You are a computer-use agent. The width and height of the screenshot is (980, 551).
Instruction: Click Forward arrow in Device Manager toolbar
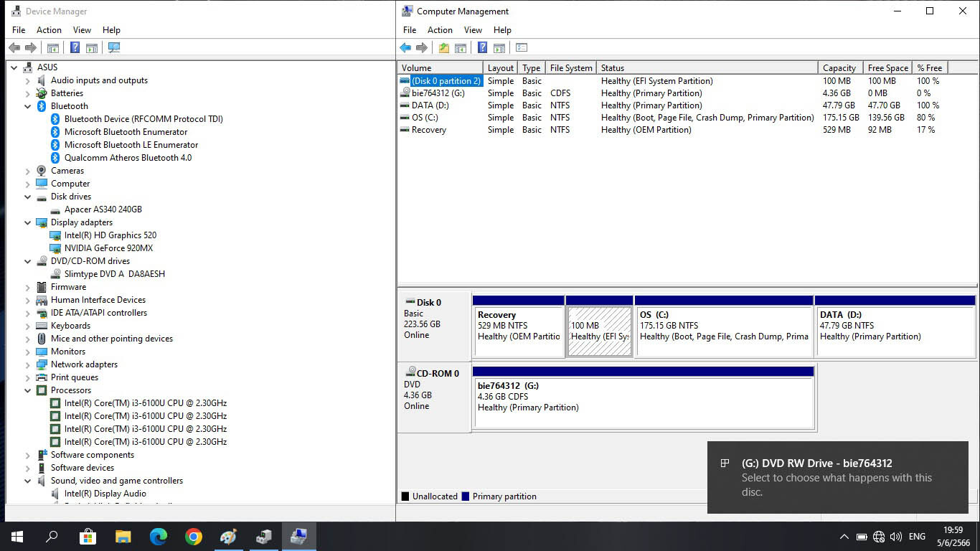coord(31,47)
